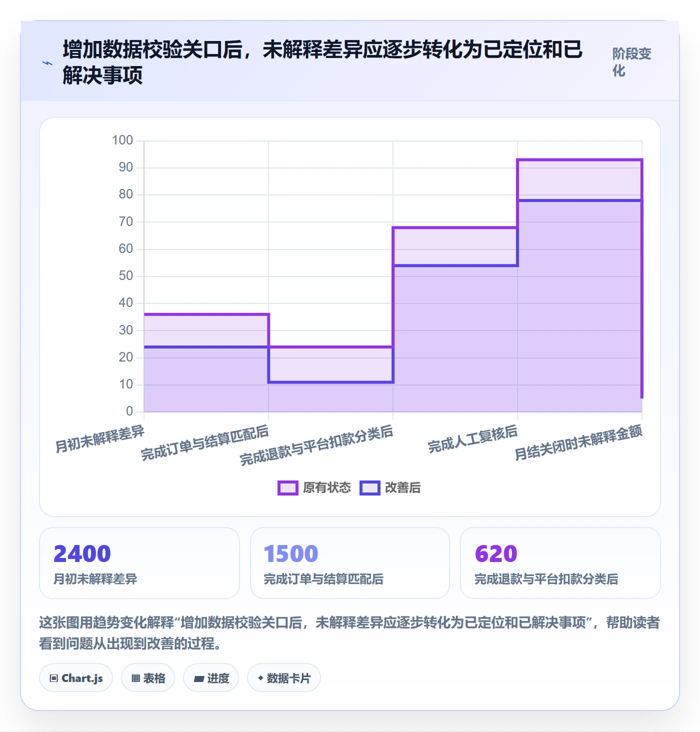This screenshot has width=700, height=732.
Task: Open the 620 完成退款与平台扣款分类后 data card
Action: coord(560,563)
